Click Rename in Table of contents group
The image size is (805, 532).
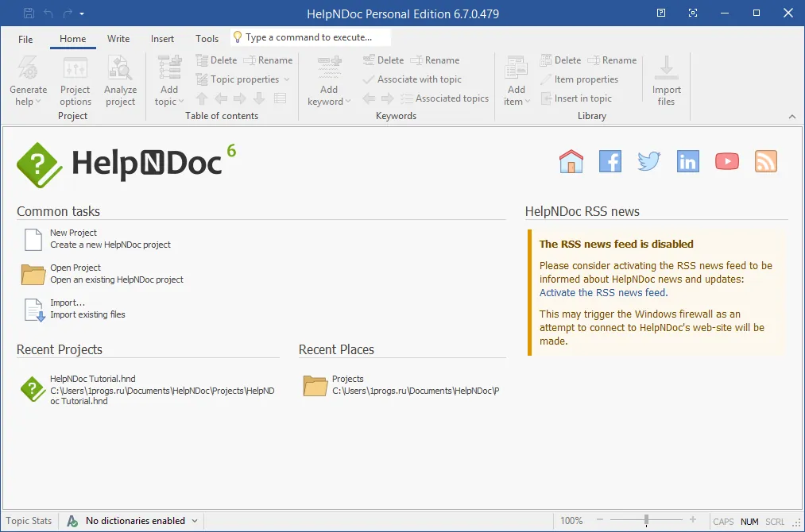pyautogui.click(x=268, y=60)
